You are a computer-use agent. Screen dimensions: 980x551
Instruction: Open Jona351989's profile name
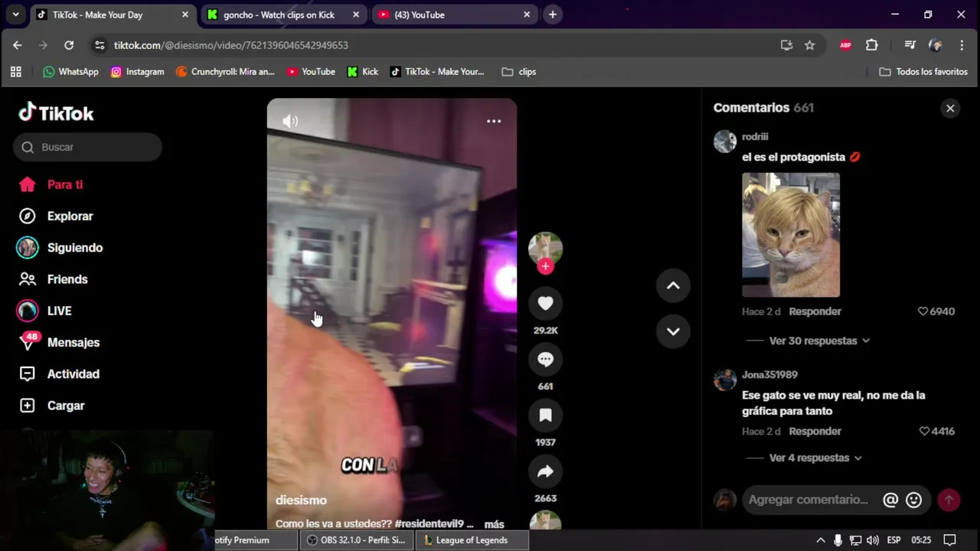769,375
